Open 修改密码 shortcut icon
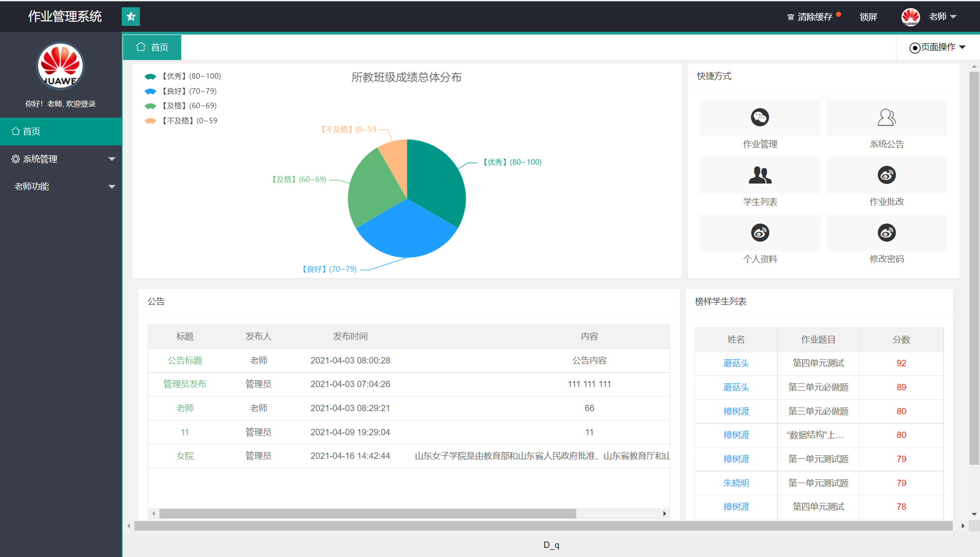980x557 pixels. [x=886, y=233]
